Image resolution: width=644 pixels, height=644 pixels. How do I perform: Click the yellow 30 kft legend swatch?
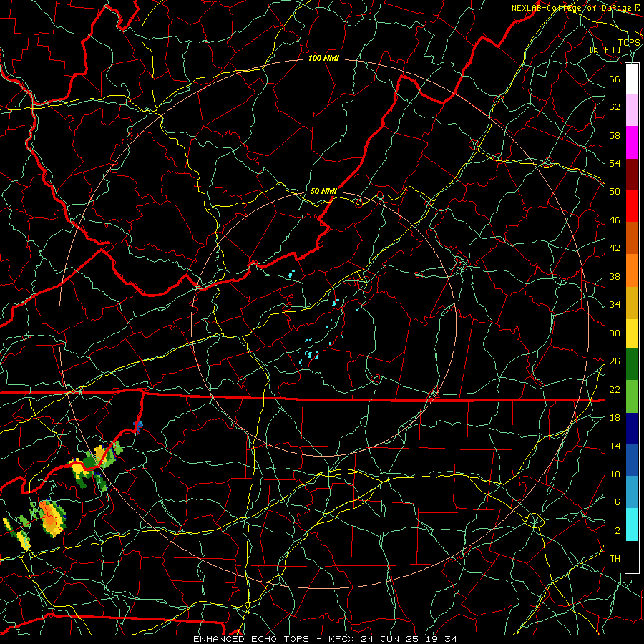[632, 333]
